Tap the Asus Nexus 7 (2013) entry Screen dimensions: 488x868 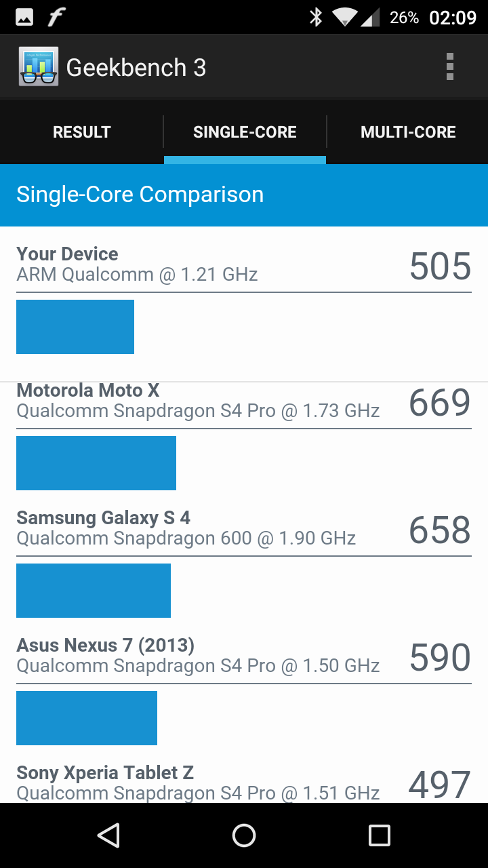(198, 656)
